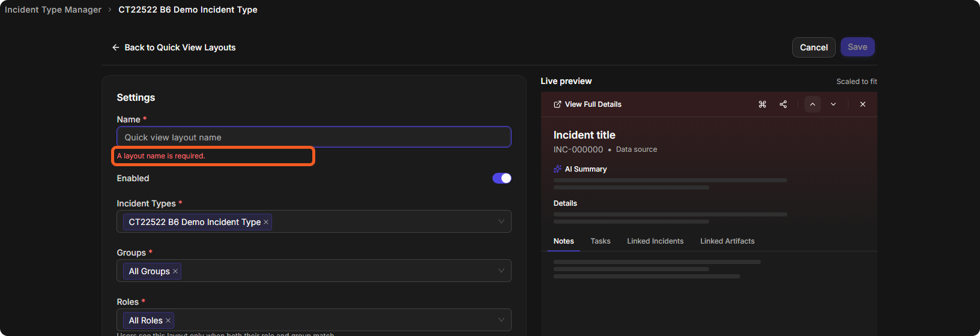Click the command shortcut icon in preview header
The height and width of the screenshot is (336, 980).
[763, 104]
